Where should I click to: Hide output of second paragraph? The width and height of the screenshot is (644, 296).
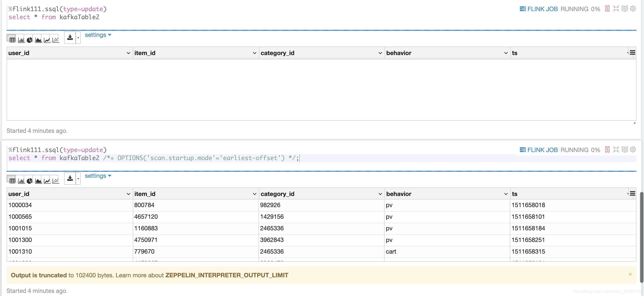click(625, 150)
